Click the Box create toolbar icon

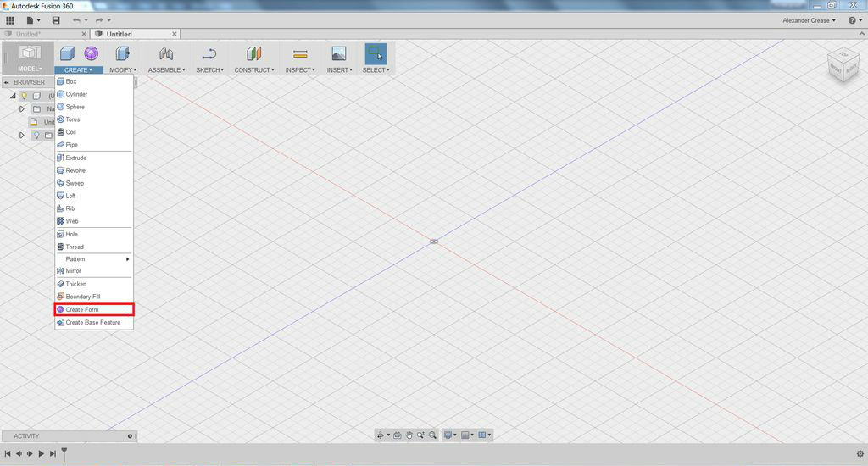68,53
